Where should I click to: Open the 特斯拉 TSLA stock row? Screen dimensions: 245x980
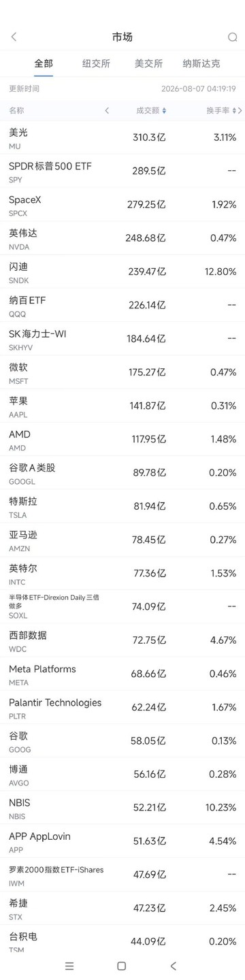tap(122, 506)
